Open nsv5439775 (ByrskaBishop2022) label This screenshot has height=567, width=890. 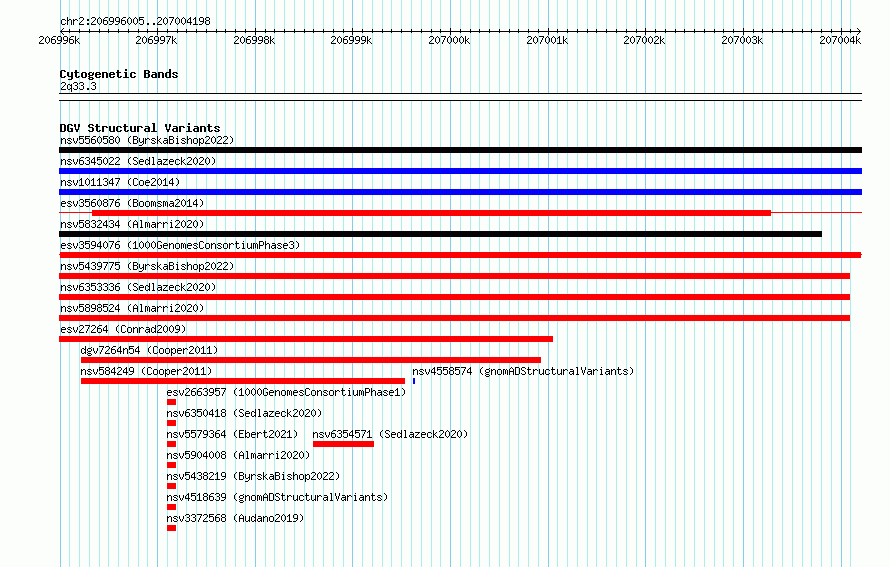pos(147,266)
